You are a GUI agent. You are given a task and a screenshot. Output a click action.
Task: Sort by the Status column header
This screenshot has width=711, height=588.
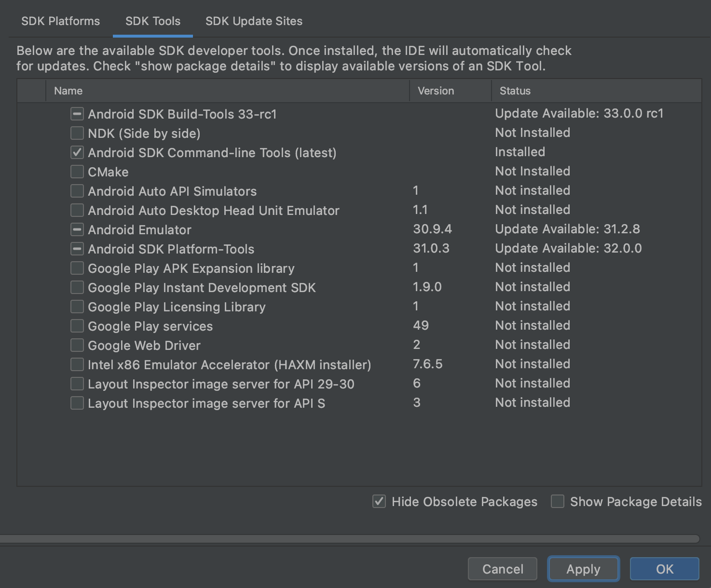597,91
